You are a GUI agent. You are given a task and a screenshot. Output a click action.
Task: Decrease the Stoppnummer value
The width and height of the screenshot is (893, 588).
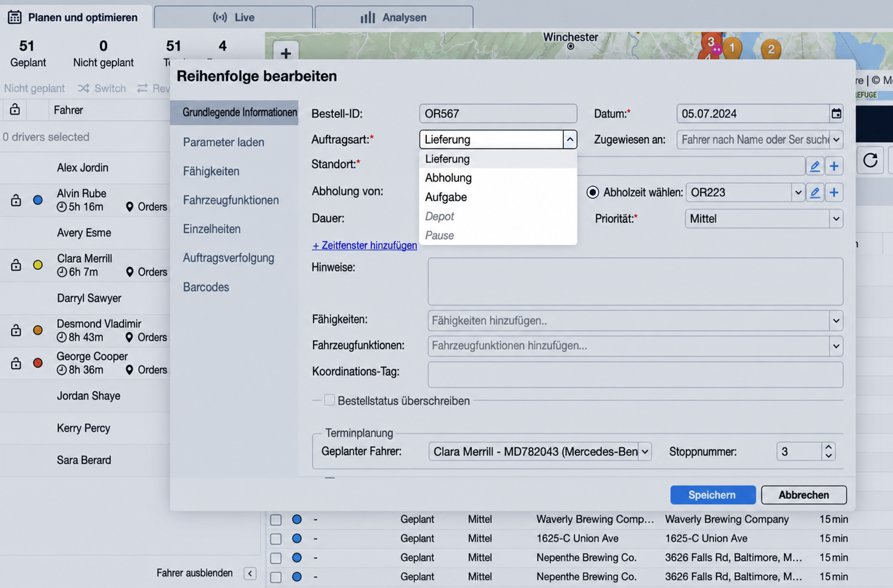click(x=828, y=456)
